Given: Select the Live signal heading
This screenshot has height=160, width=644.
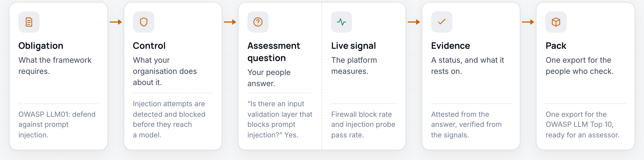Looking at the screenshot, I should pos(354,46).
